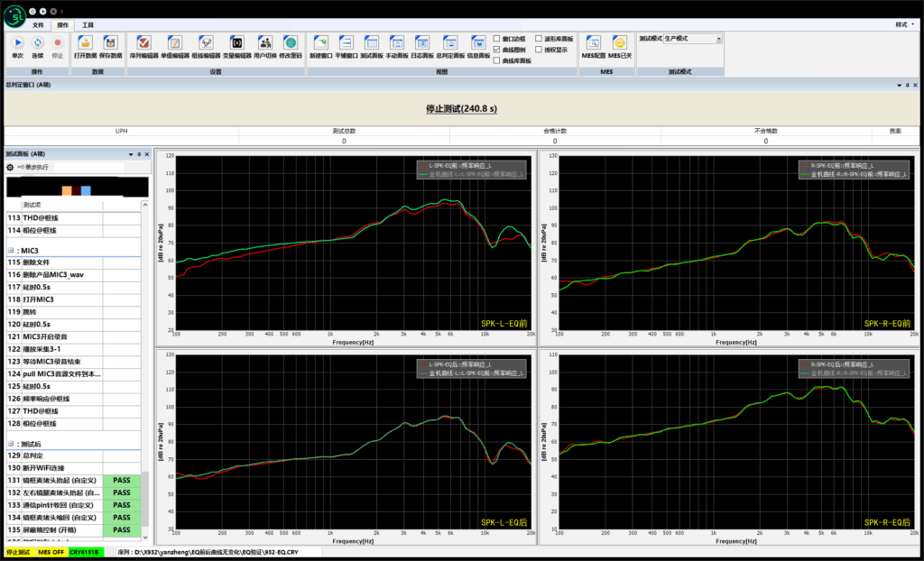Click the test panel gear settings icon
924x561 pixels.
pos(10,167)
